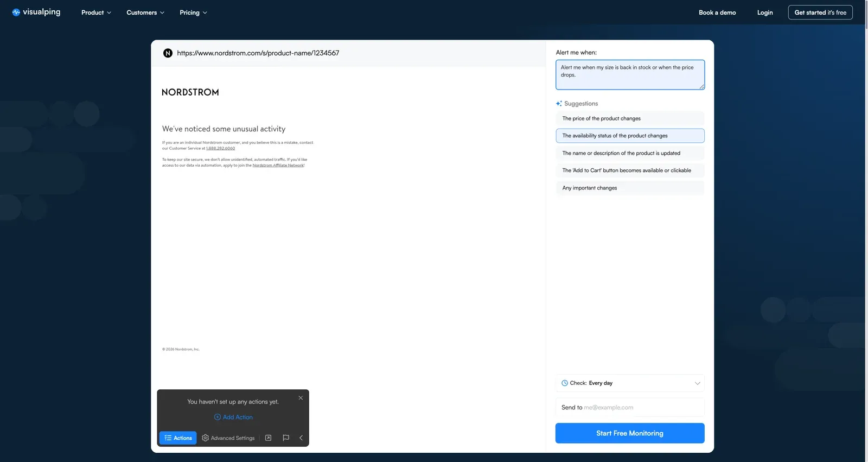Viewport: 868px width, 462px height.
Task: Click the Visualping logo
Action: [36, 12]
